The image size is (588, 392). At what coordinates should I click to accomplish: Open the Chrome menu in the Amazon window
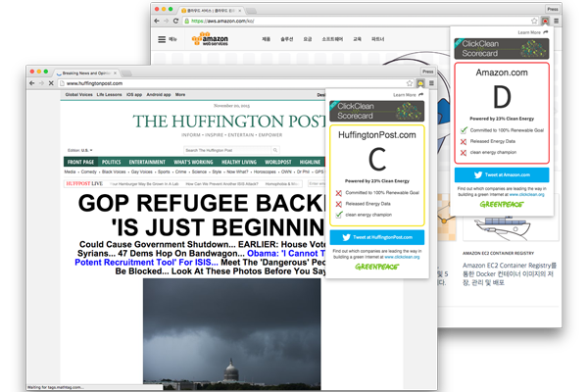(556, 21)
